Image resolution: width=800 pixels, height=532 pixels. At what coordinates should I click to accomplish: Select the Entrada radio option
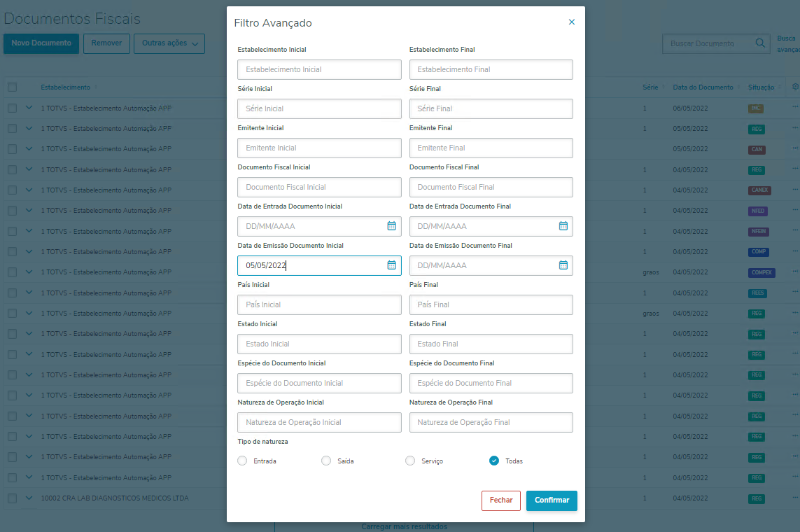(x=242, y=461)
